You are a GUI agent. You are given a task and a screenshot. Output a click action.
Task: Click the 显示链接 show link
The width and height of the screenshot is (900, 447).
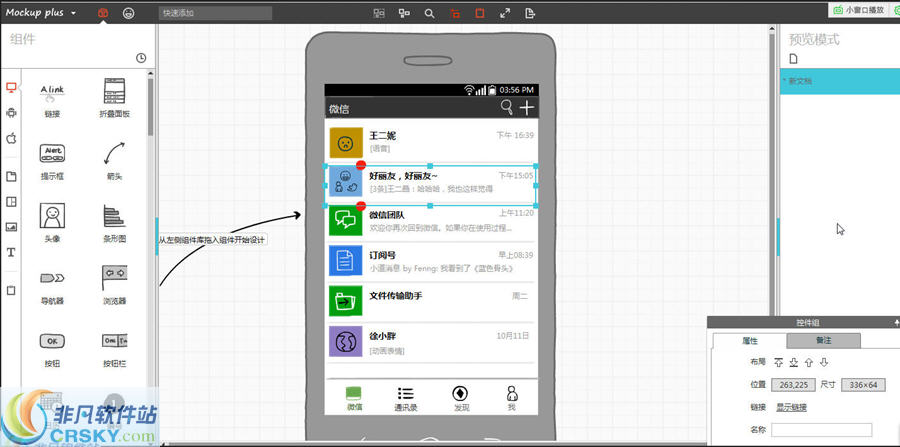792,407
